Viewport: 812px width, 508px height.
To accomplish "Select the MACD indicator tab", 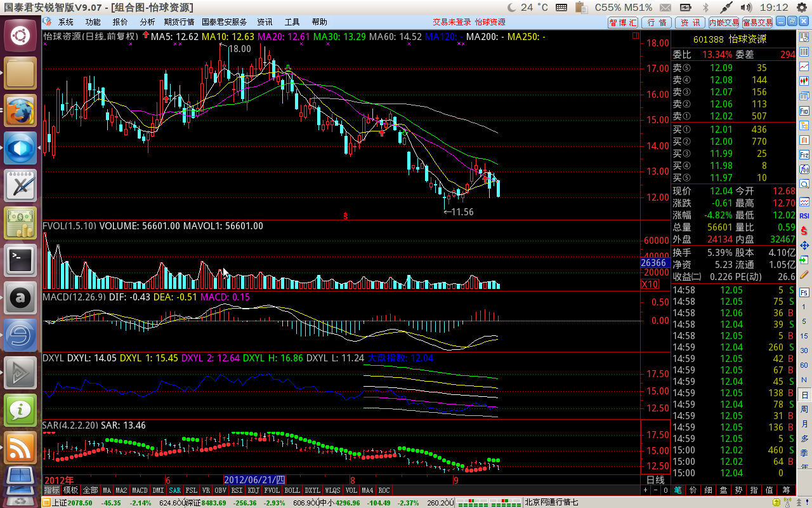I will (140, 490).
